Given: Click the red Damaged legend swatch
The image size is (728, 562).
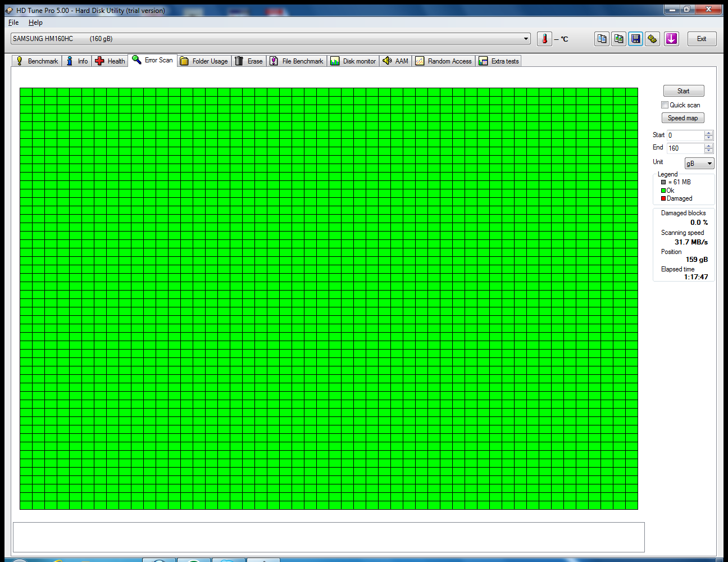Looking at the screenshot, I should point(663,198).
